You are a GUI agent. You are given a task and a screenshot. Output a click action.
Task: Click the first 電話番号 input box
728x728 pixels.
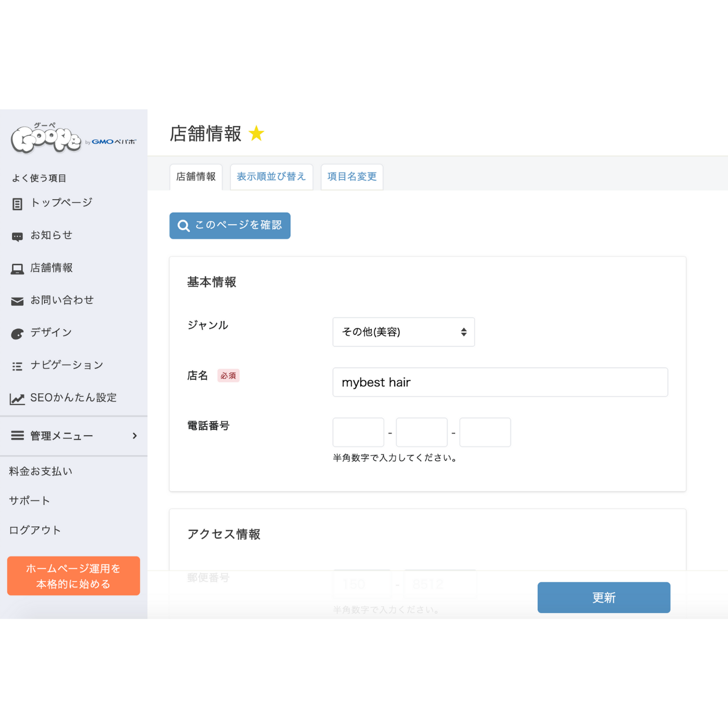[x=358, y=432]
